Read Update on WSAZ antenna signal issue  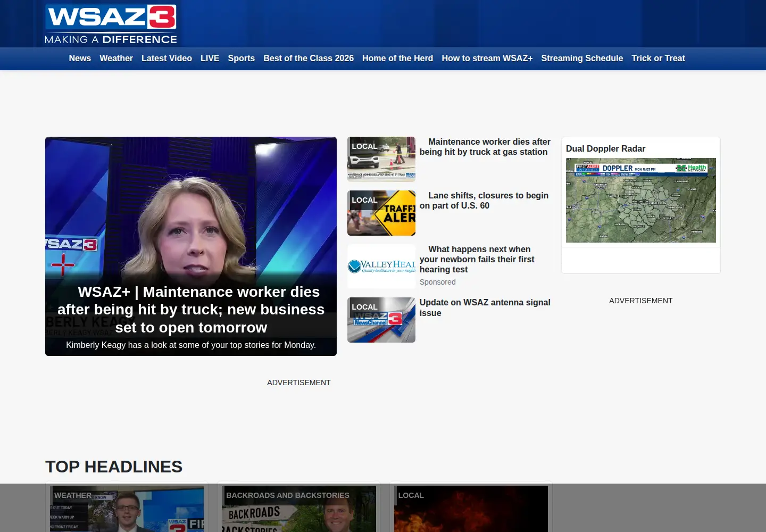[x=485, y=307]
